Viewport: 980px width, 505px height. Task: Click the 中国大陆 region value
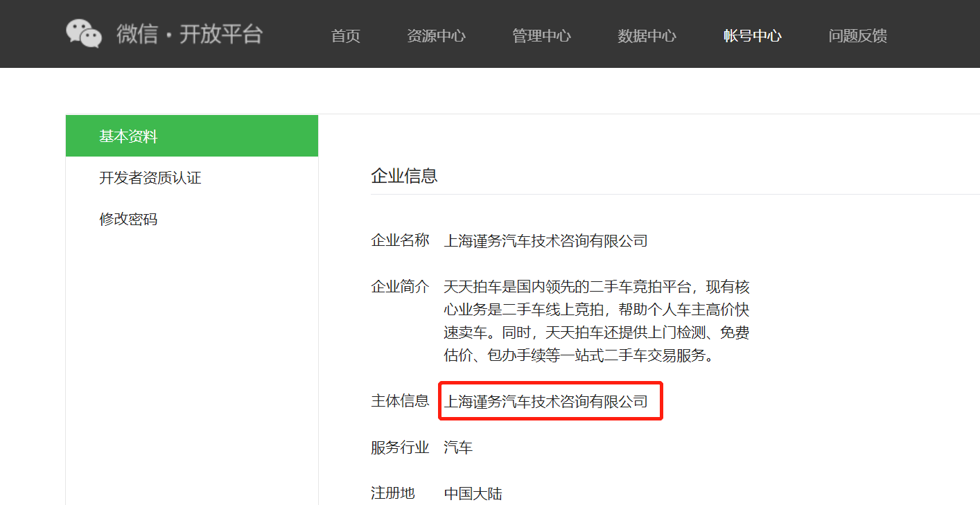pyautogui.click(x=473, y=494)
